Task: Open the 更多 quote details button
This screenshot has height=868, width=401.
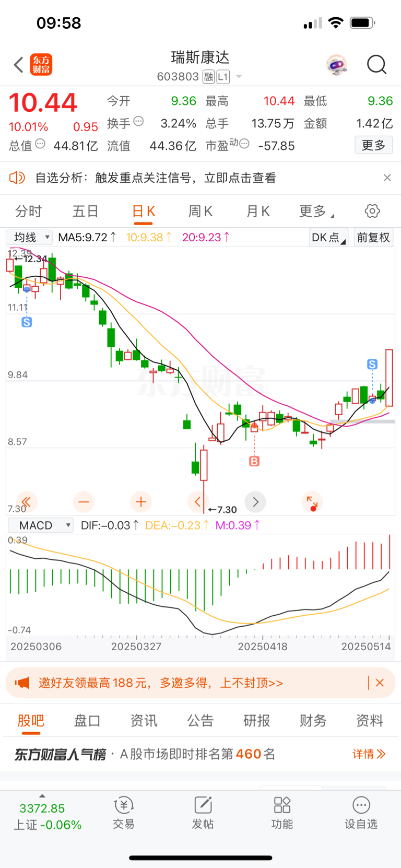Action: click(x=373, y=145)
